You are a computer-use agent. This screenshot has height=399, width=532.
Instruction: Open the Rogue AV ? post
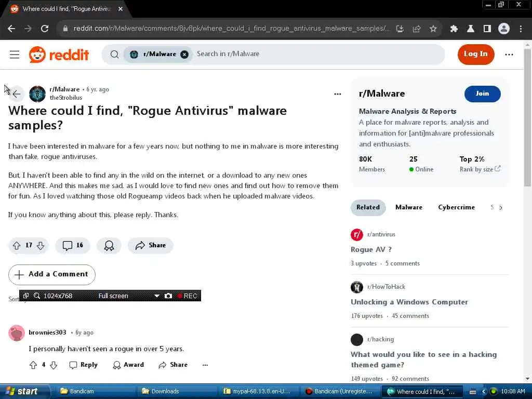pos(371,250)
